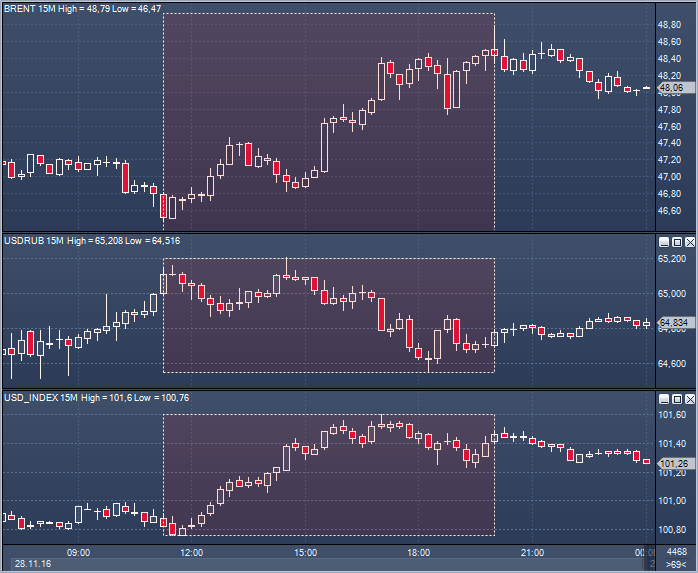Click the horizontal scrollbar beside the date
Screen dimensions: 698x573
coord(350,565)
